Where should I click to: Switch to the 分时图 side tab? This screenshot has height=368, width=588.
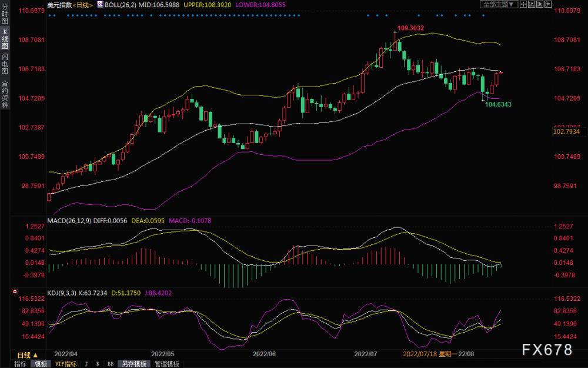pos(5,14)
